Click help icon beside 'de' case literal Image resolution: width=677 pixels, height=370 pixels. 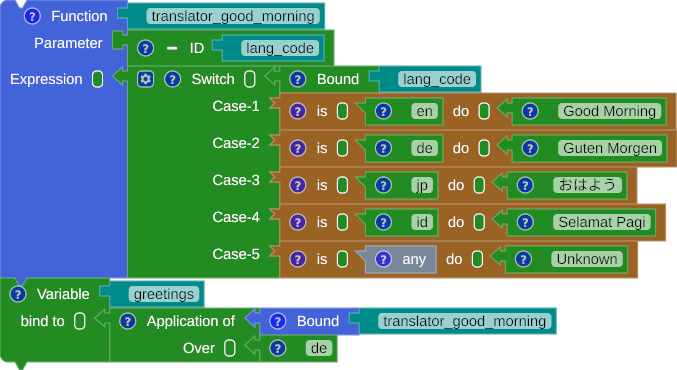(383, 149)
